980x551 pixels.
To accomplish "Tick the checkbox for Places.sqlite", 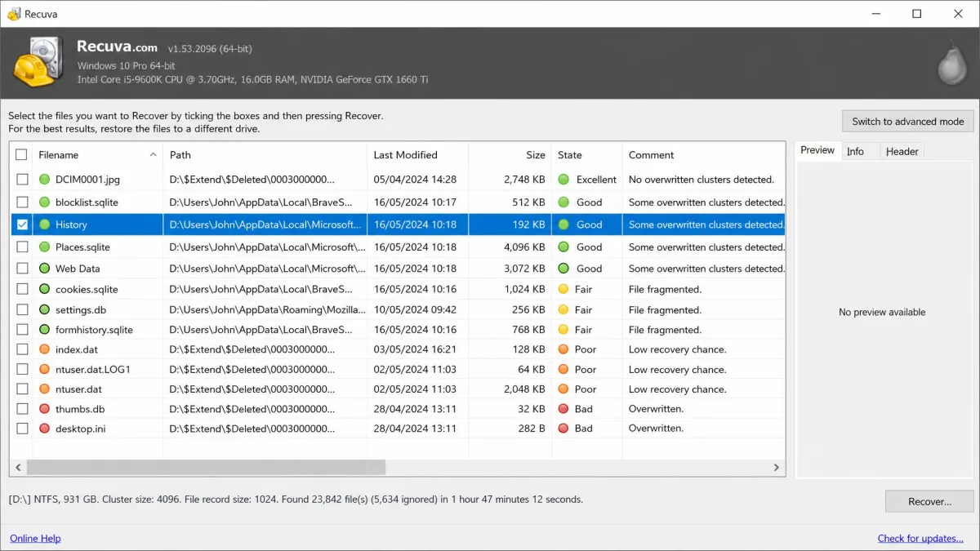I will (x=22, y=247).
